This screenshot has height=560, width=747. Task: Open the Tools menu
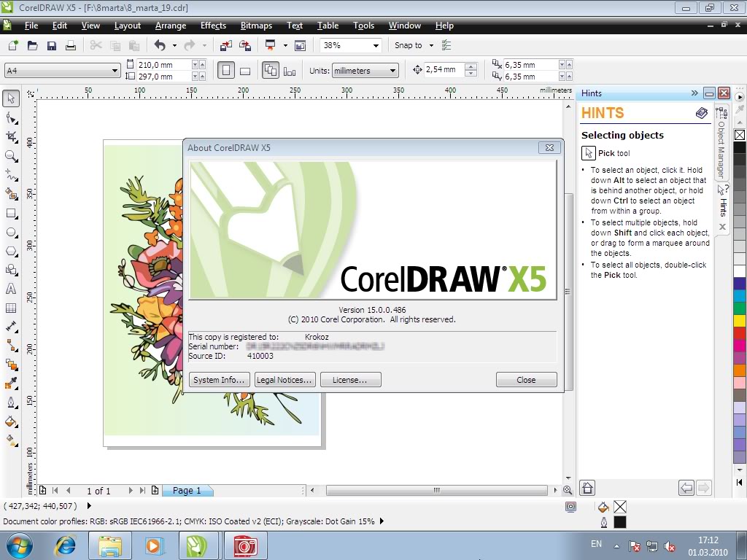click(x=363, y=26)
